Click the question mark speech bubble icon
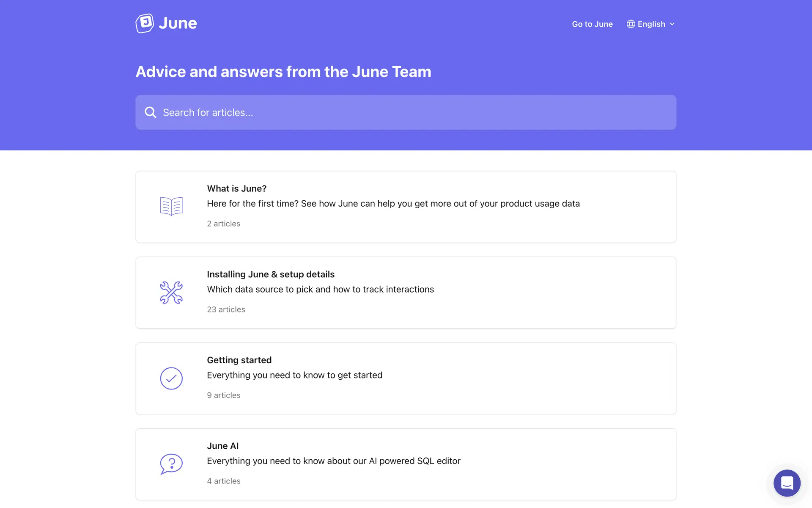This screenshot has height=508, width=812. coord(171,464)
